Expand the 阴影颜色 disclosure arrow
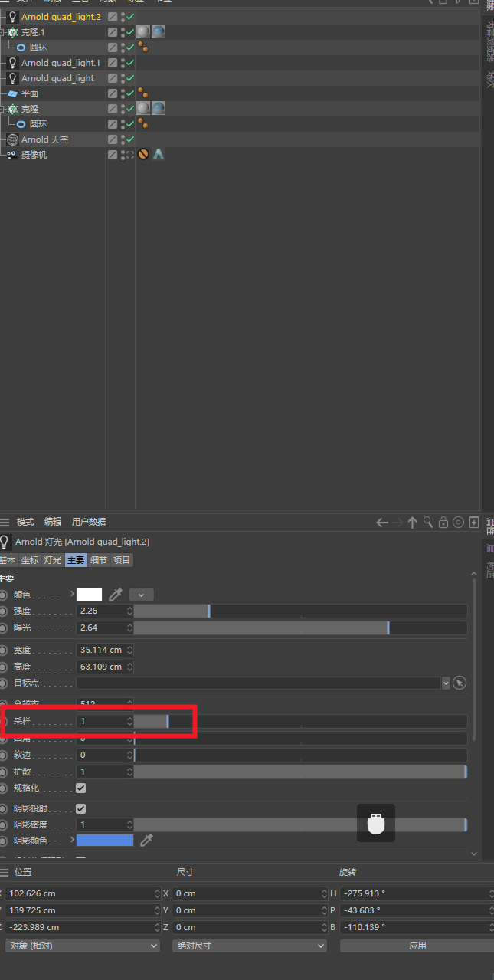 [72, 841]
